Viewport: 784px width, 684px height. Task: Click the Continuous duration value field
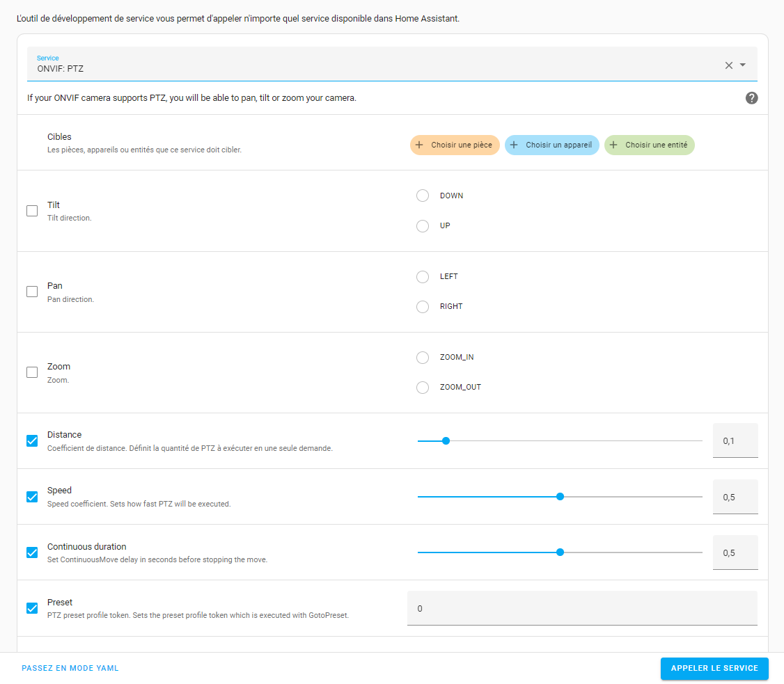point(735,552)
